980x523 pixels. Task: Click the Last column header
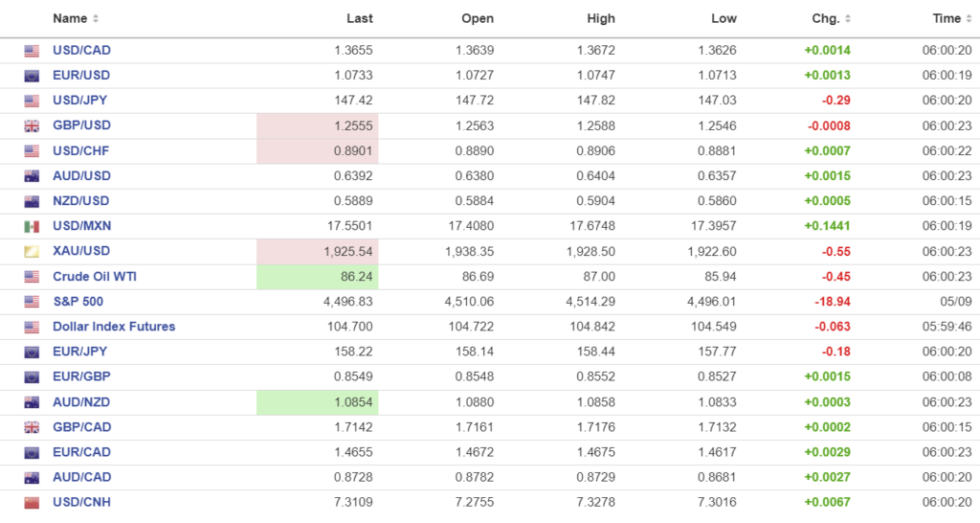click(x=360, y=18)
